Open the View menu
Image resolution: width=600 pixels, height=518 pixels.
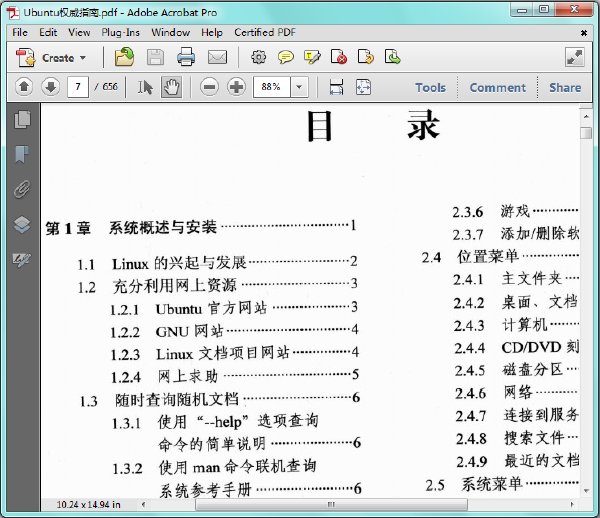(79, 33)
